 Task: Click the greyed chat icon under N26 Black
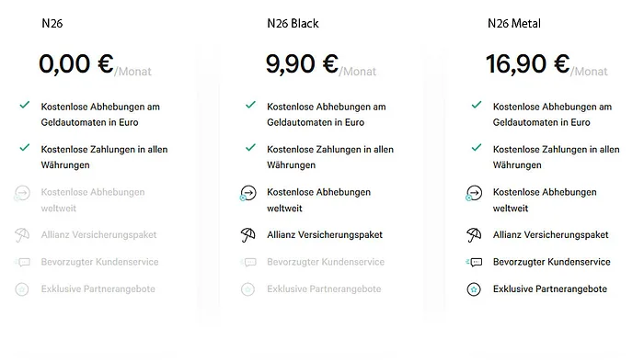click(248, 262)
